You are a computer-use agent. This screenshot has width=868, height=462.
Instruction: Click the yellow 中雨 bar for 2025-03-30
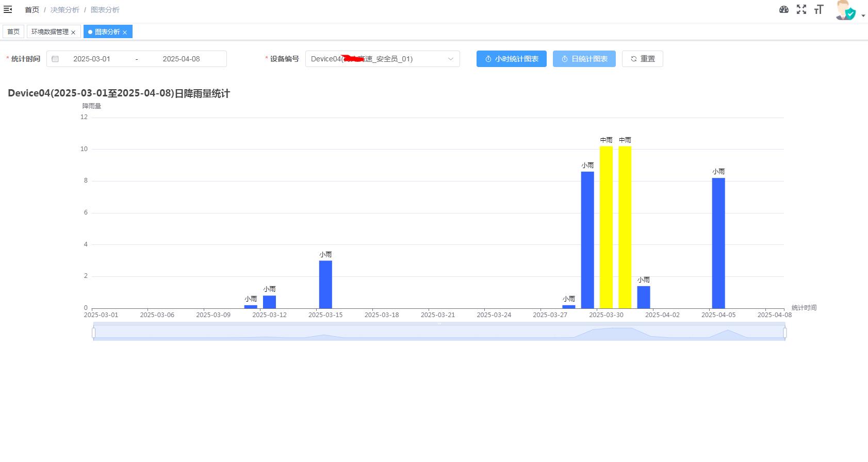tap(606, 227)
